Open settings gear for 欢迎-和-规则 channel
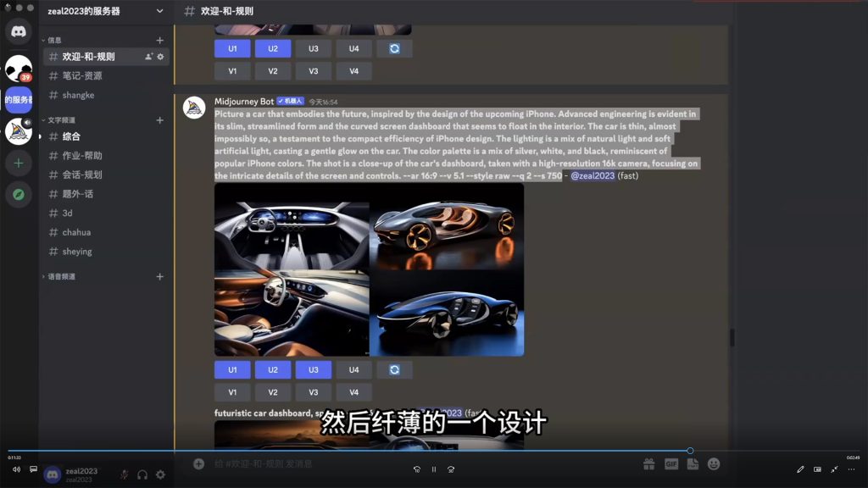The image size is (868, 488). pyautogui.click(x=160, y=57)
